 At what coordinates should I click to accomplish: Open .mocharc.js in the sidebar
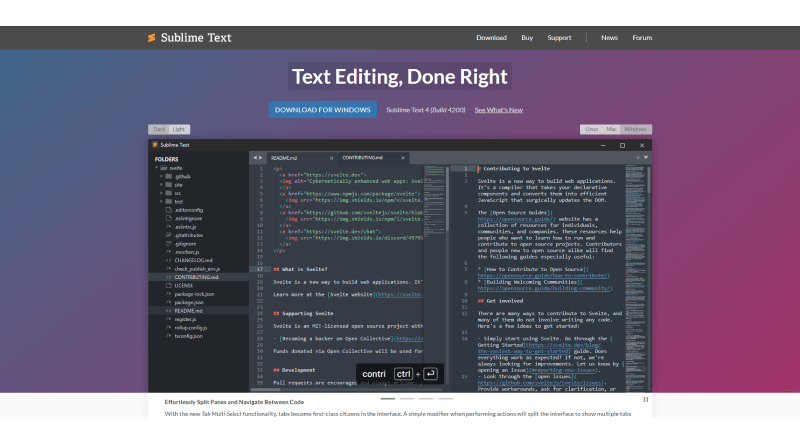pyautogui.click(x=187, y=252)
